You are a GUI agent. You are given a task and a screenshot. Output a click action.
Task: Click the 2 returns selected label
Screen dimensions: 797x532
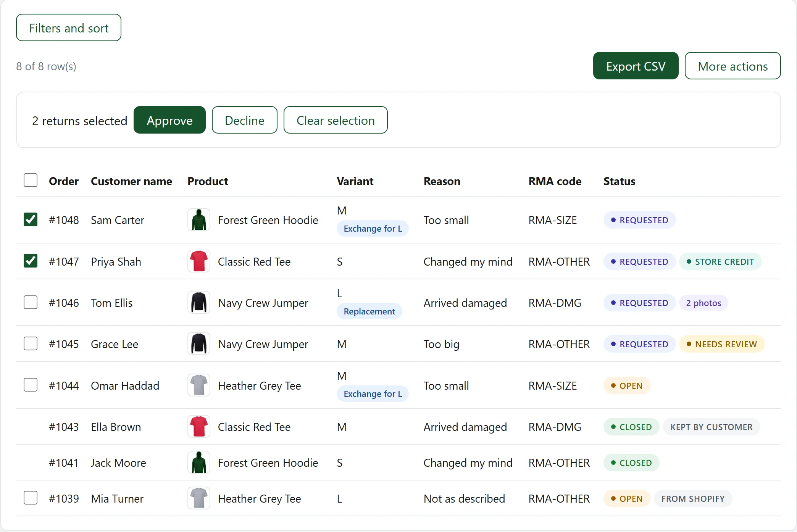click(x=79, y=121)
